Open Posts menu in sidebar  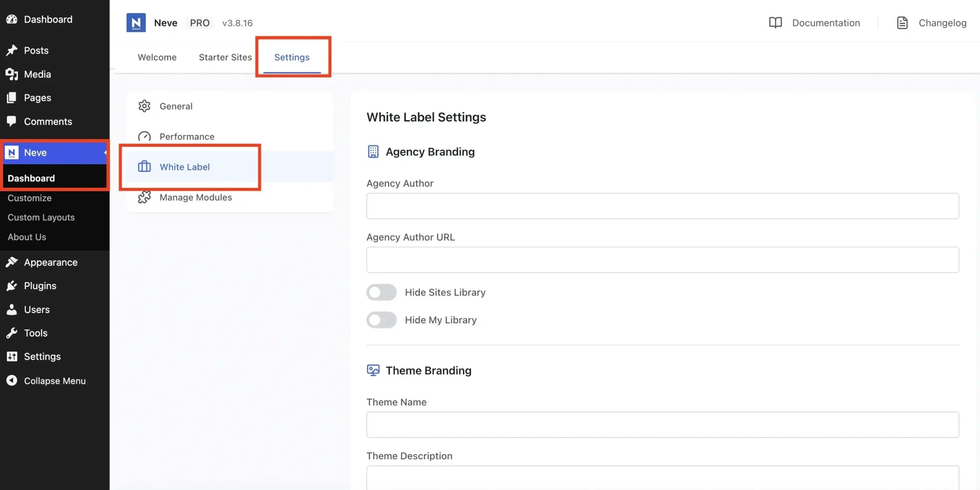point(55,50)
